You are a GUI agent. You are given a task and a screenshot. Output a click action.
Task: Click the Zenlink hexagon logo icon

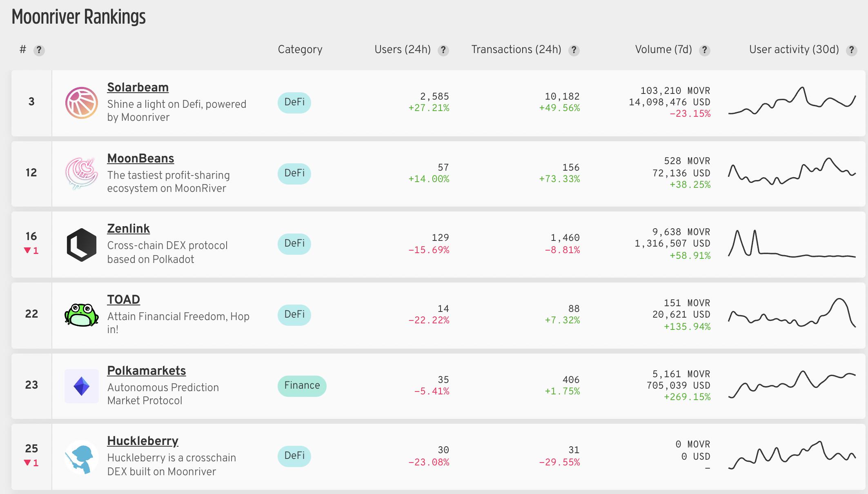tap(82, 245)
